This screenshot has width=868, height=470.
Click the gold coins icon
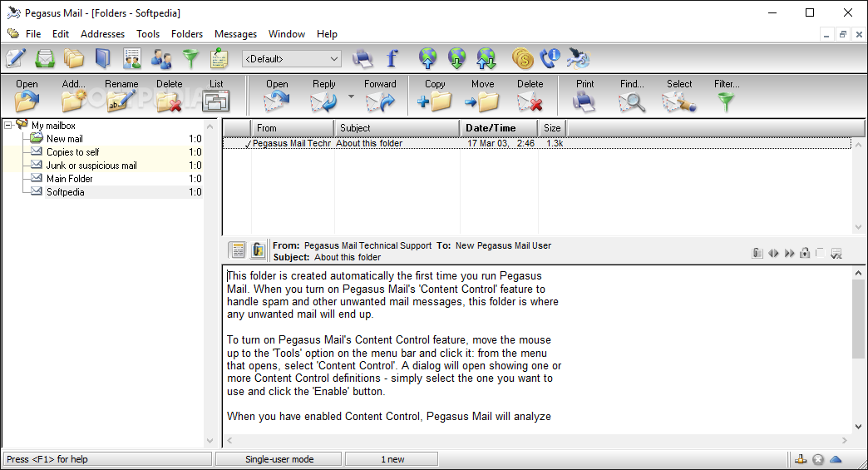coord(522,58)
